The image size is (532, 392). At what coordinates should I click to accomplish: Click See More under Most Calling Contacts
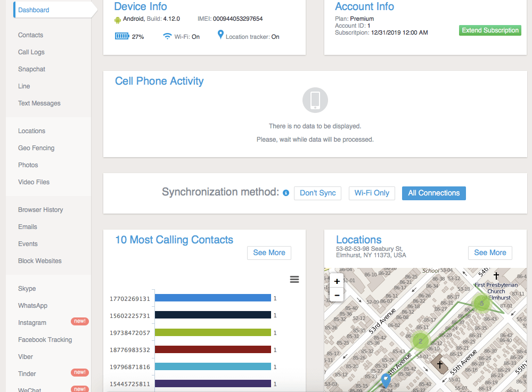pos(269,252)
